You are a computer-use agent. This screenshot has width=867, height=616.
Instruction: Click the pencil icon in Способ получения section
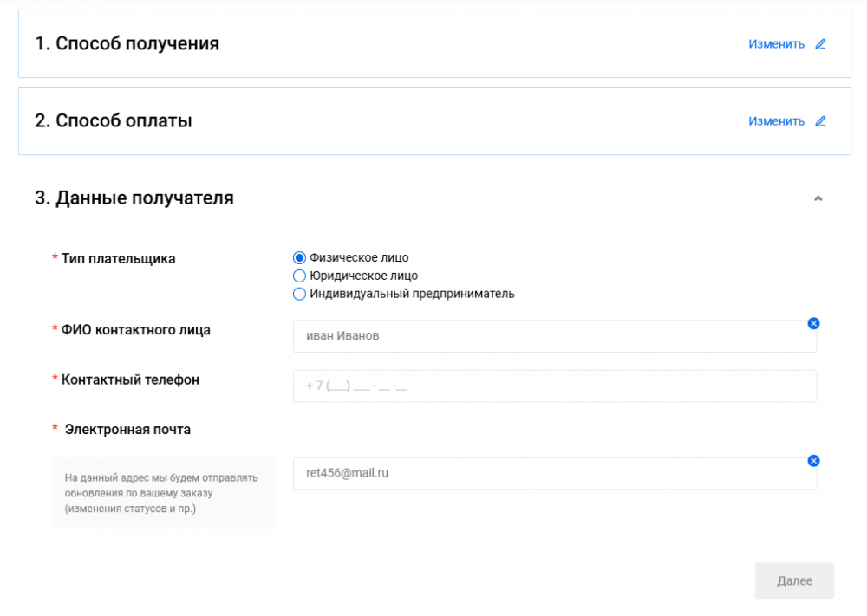coord(820,44)
